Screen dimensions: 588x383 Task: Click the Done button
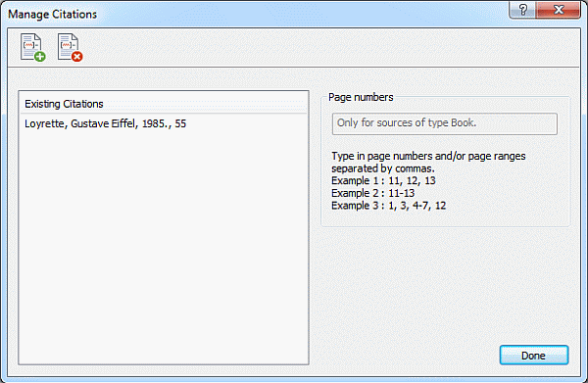pos(534,356)
